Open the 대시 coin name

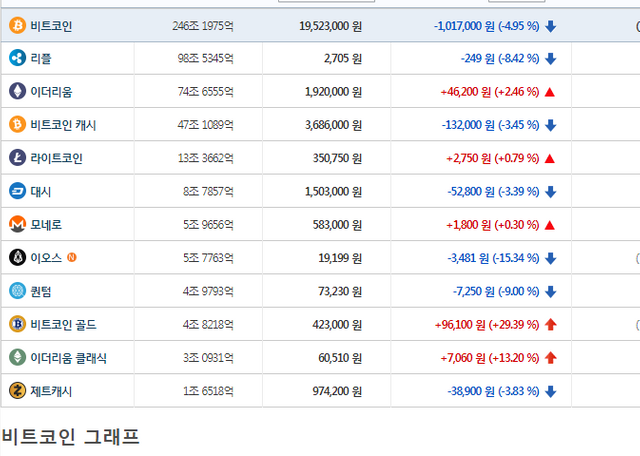pyautogui.click(x=41, y=191)
